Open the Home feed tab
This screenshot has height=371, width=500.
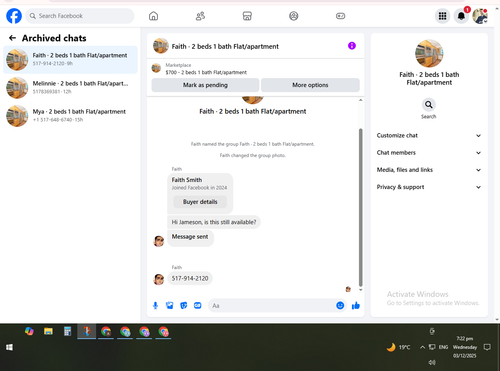(153, 16)
